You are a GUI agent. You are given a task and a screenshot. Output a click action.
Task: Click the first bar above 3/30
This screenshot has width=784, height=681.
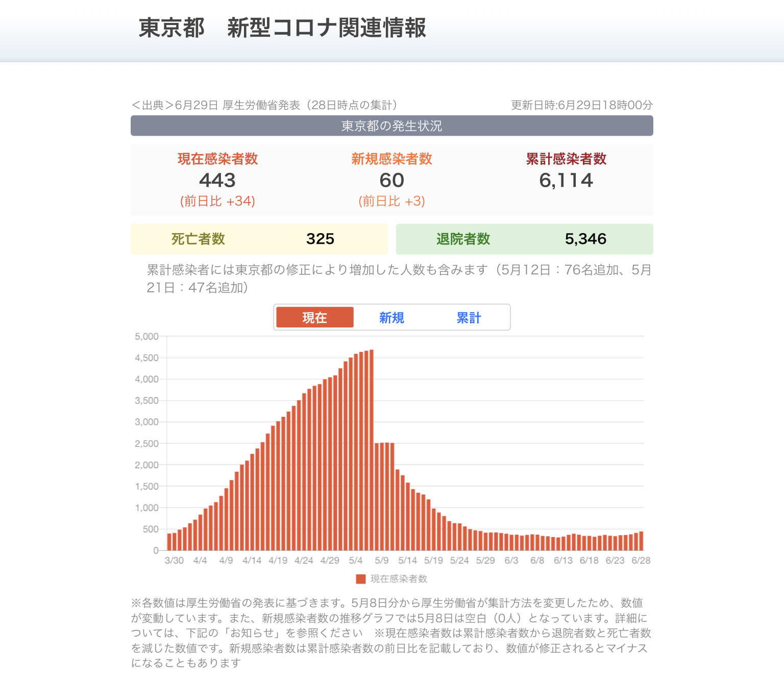point(169,542)
